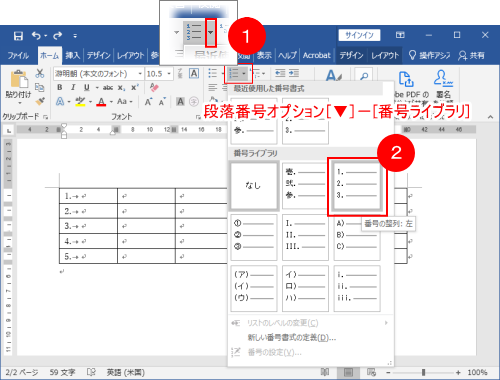Screen dimensions: 500x380
Task: Apply text effects outlined A icon
Action: [60, 101]
